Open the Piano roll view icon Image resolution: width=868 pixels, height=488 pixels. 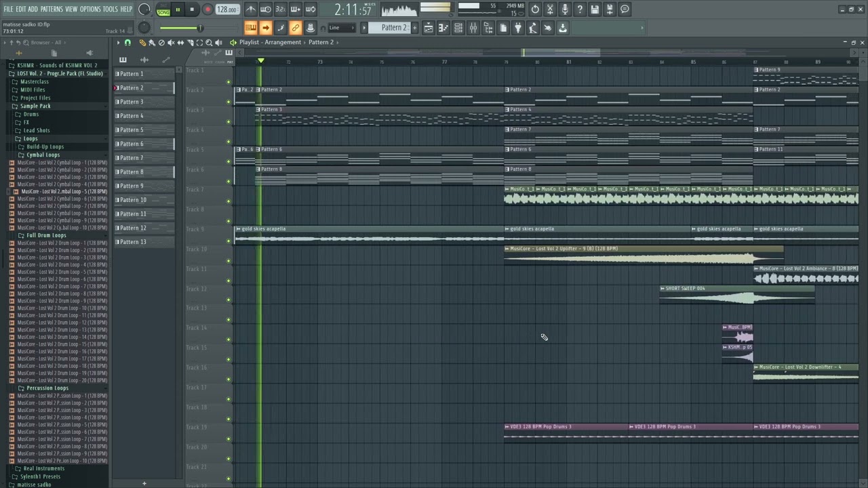(x=443, y=28)
